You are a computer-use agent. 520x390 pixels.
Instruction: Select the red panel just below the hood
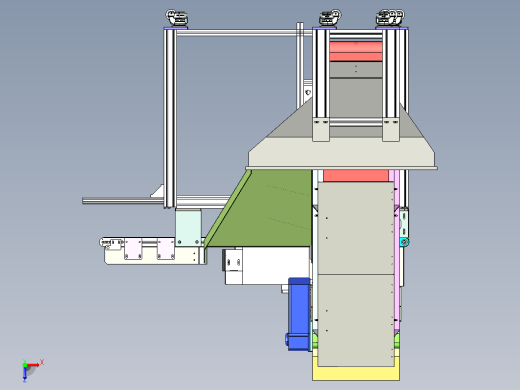coord(356,176)
